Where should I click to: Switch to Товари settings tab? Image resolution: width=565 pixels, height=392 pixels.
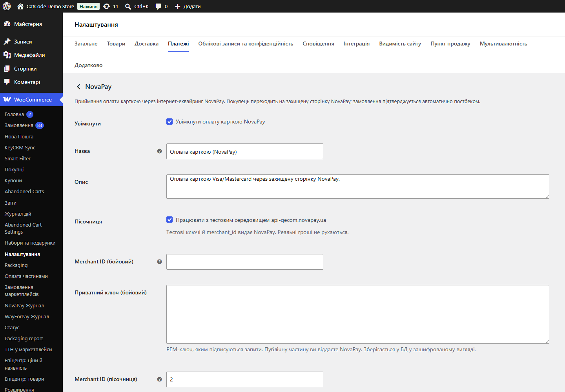pos(116,44)
